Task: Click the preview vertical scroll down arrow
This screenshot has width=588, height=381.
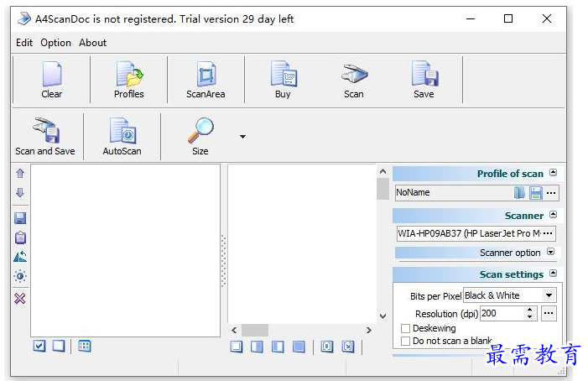Action: tap(382, 316)
